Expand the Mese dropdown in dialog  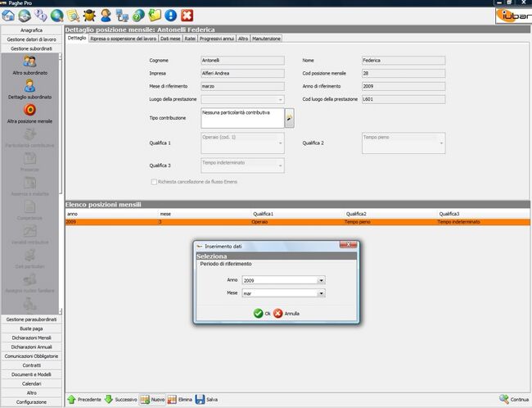322,292
